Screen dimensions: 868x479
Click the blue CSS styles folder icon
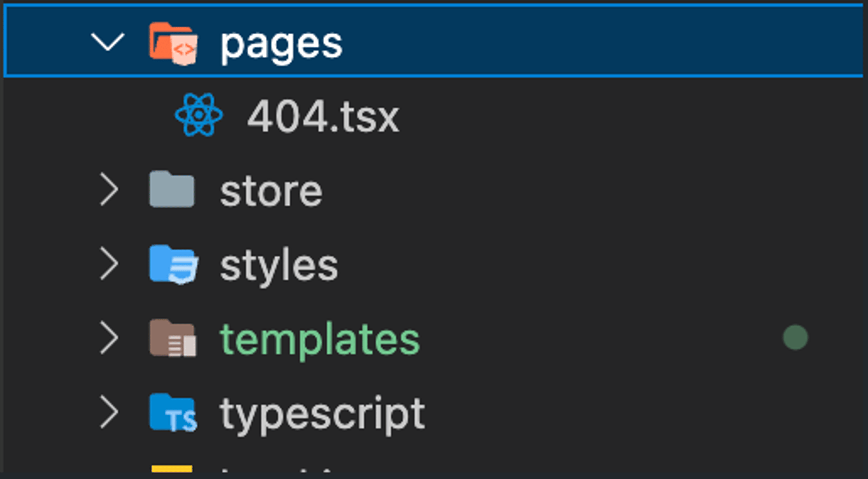(174, 265)
